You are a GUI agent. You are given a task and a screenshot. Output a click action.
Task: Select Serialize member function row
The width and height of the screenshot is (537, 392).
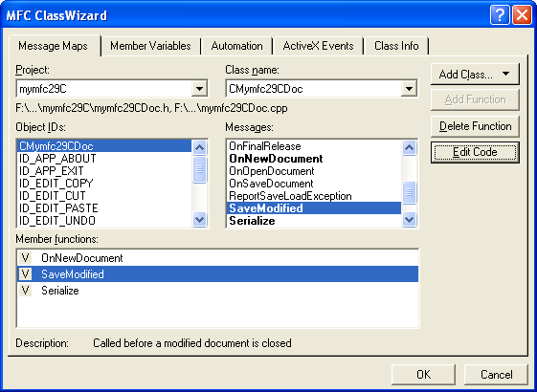click(218, 291)
